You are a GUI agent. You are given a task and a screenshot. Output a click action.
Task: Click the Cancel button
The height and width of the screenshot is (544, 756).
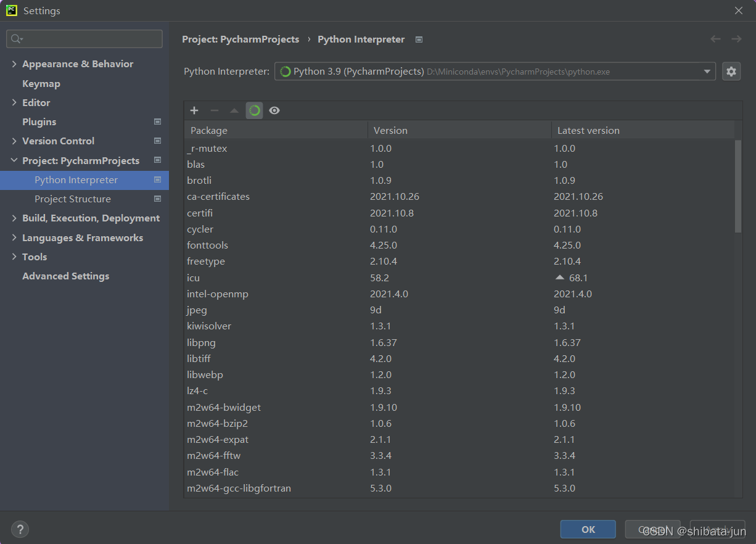coord(652,529)
